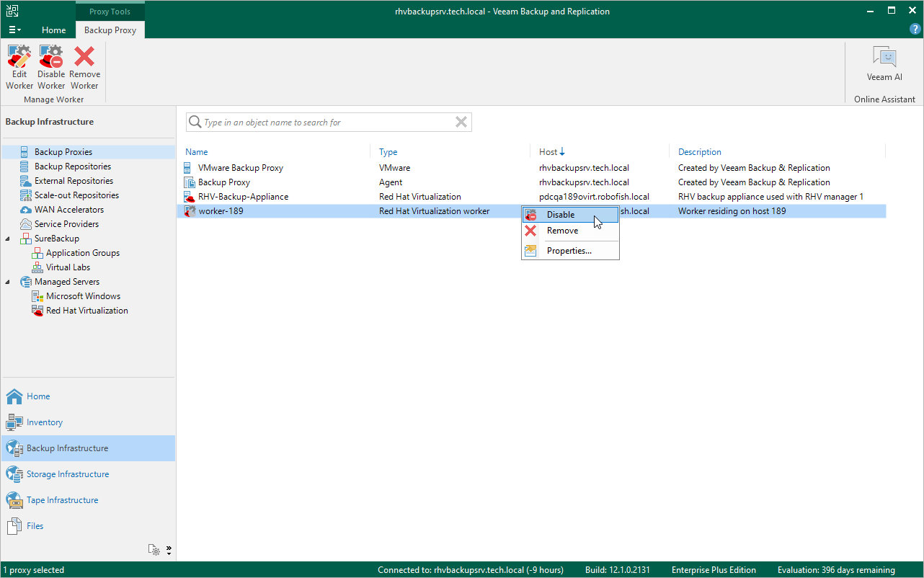The image size is (924, 578).
Task: Open the Veeam AI online assistant
Action: point(884,63)
